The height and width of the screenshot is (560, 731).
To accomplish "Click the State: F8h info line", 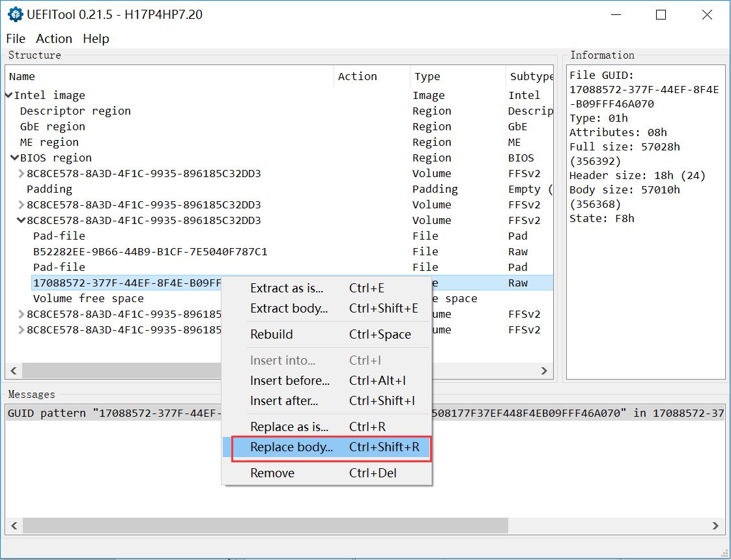I will [x=601, y=219].
